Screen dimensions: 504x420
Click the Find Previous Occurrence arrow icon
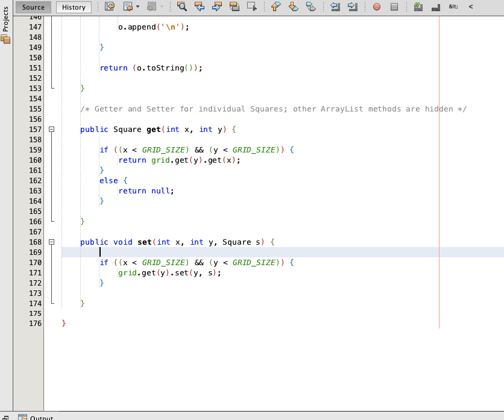coord(199,7)
